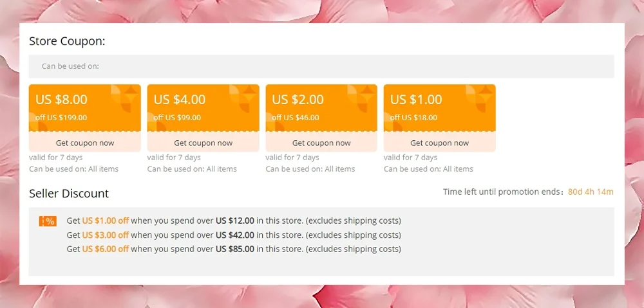Get the US $4.00 off coupon now
Viewport: 644px width, 308px height.
(x=203, y=143)
